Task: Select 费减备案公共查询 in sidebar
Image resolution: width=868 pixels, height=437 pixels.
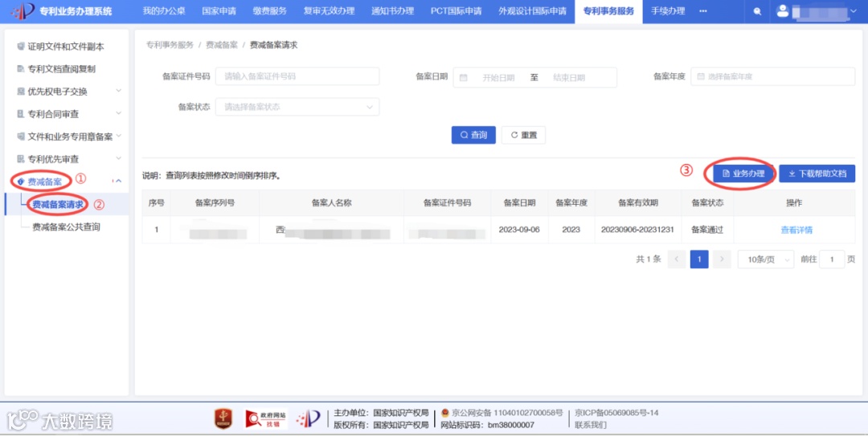Action: [67, 227]
